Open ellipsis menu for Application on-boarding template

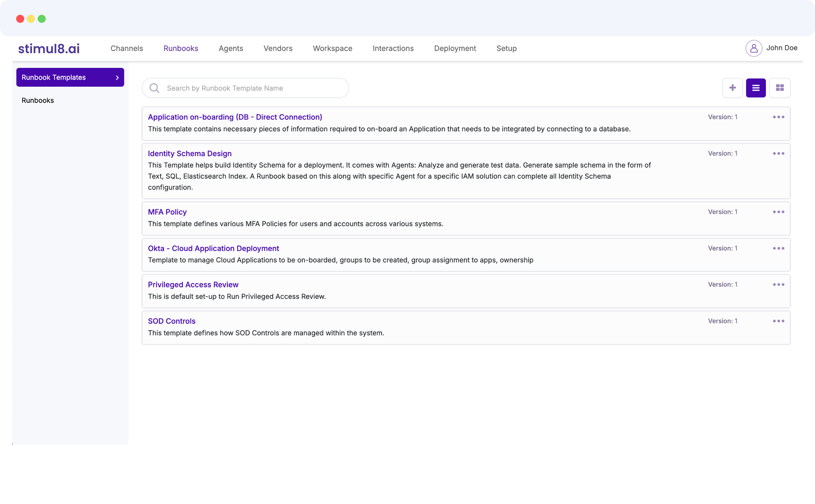(x=778, y=117)
